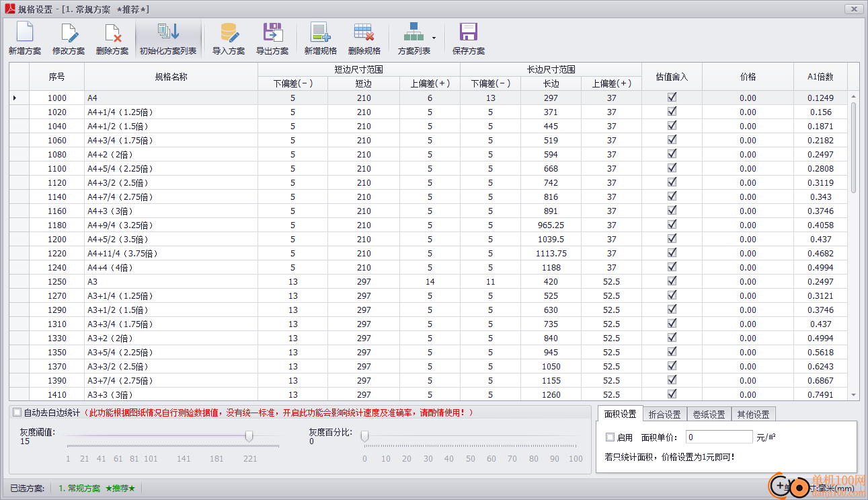
Task: Toggle 估值舍入 for row 1390
Action: coord(672,380)
